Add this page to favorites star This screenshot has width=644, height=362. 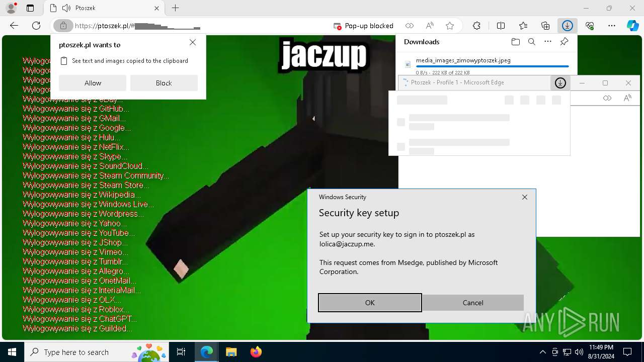click(450, 26)
